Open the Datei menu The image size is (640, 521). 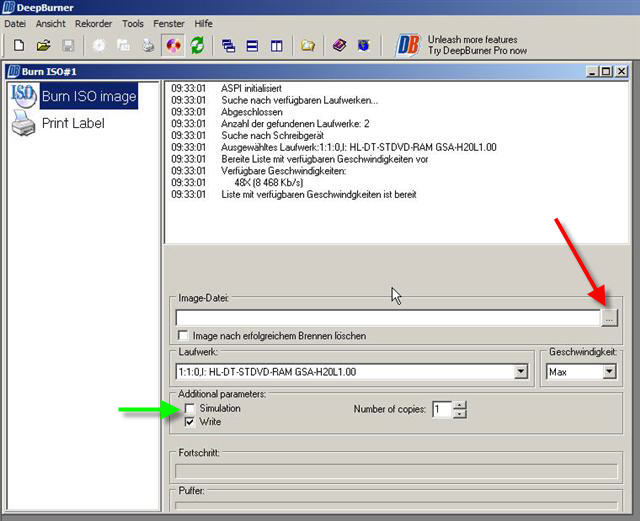[x=15, y=24]
